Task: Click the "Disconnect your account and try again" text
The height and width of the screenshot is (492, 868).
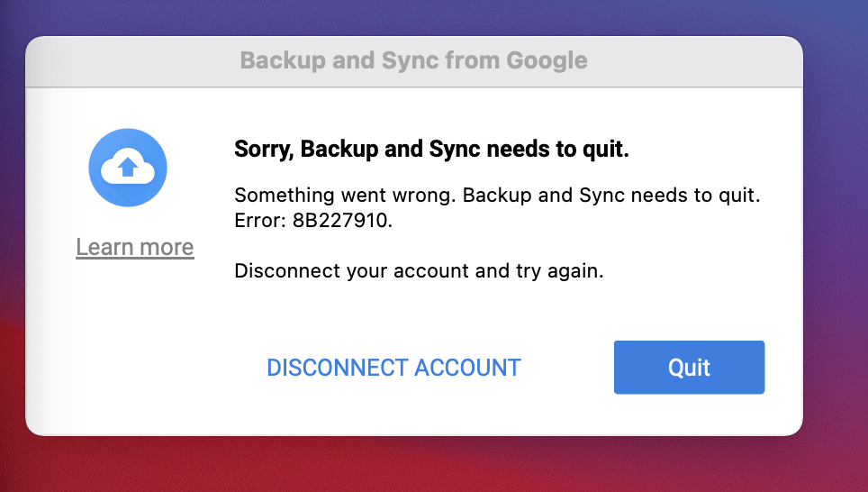Action: point(419,270)
